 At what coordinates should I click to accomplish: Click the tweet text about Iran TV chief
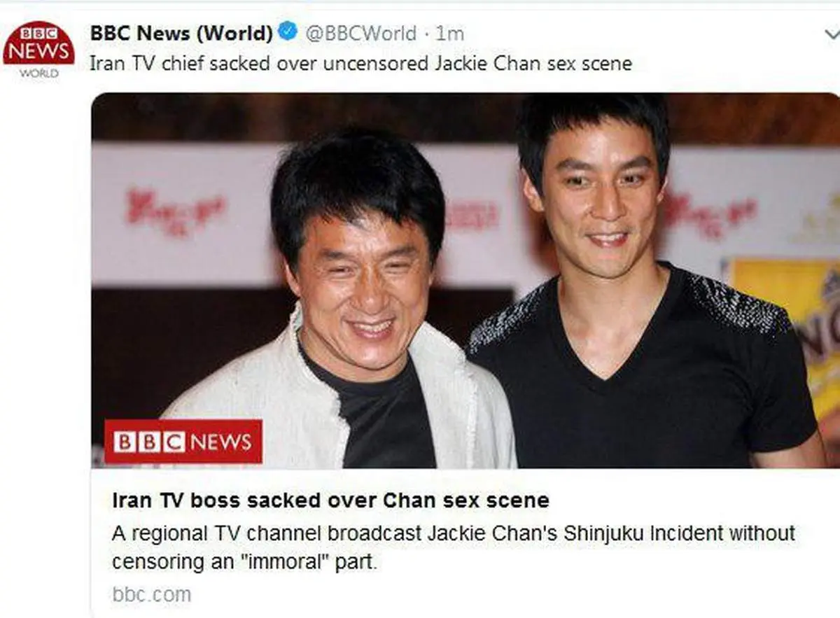coord(360,64)
